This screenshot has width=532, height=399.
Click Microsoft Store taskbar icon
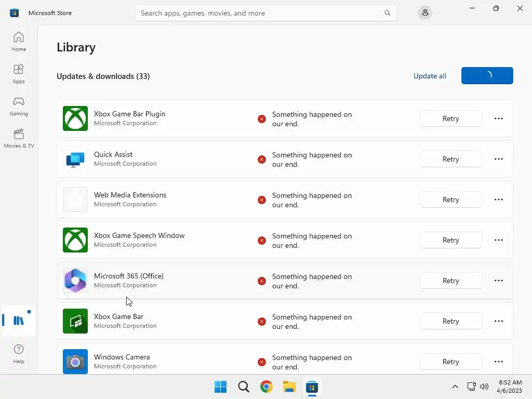click(x=312, y=387)
